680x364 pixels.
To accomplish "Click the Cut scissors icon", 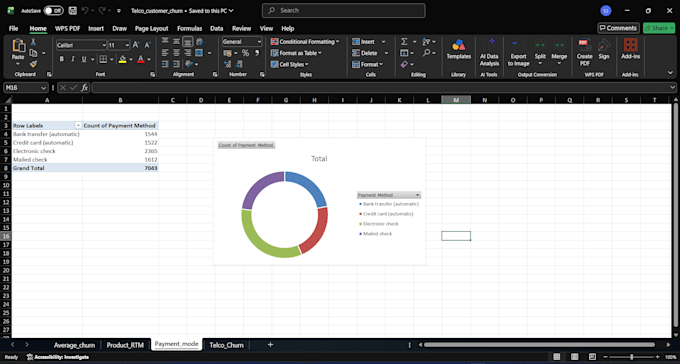I will pos(33,42).
